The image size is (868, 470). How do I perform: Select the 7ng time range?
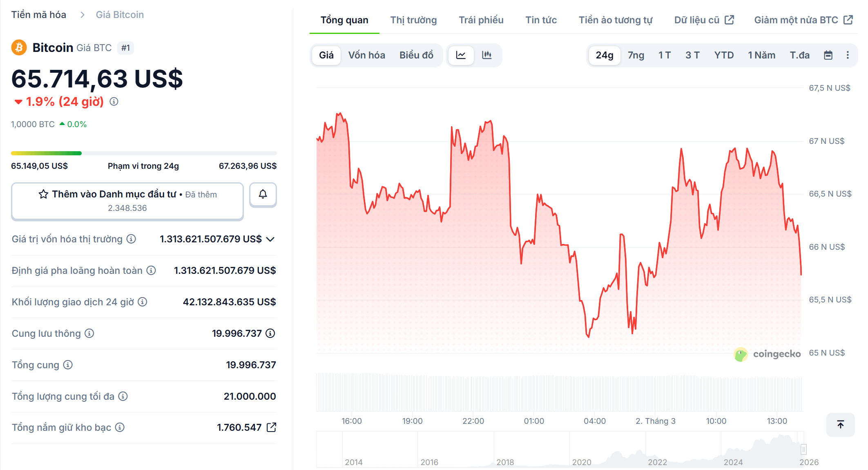(x=636, y=55)
